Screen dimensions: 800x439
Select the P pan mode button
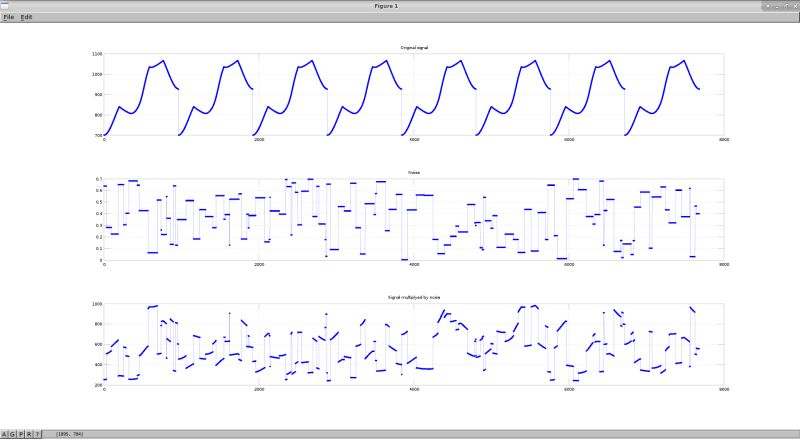(21, 434)
